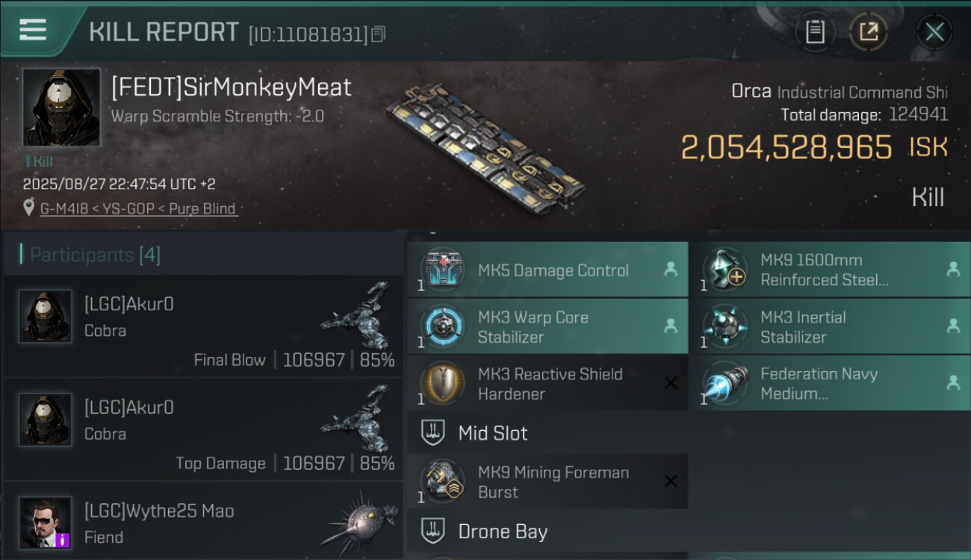Click the MK9 Mining Foreman Burst icon
The image size is (971, 560).
(x=443, y=482)
